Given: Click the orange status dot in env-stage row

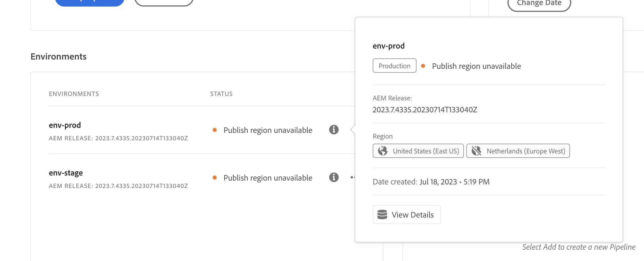Looking at the screenshot, I should (x=215, y=178).
